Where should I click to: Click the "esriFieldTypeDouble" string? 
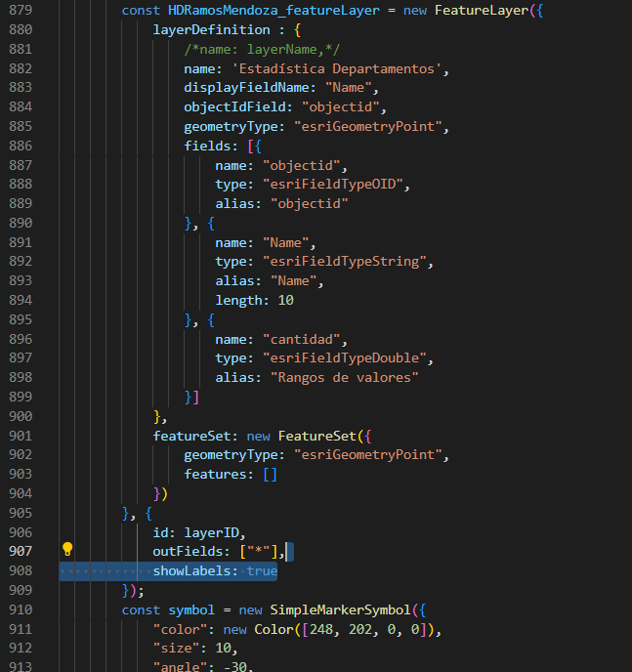pyautogui.click(x=344, y=357)
